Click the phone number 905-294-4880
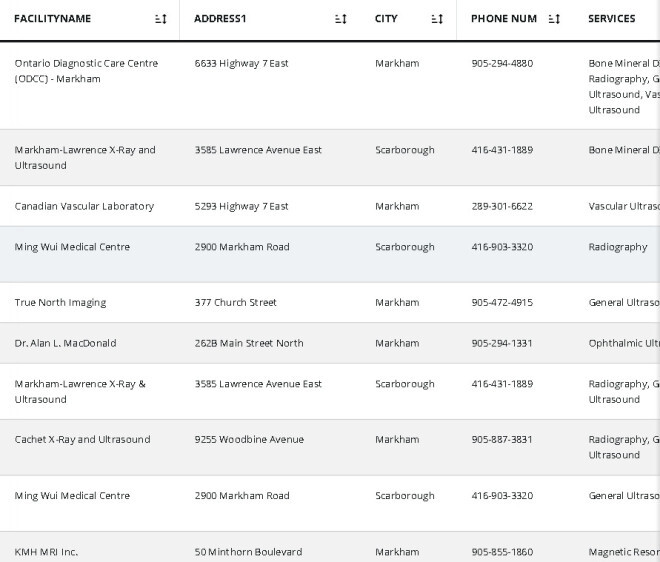The image size is (660, 562). (x=502, y=63)
